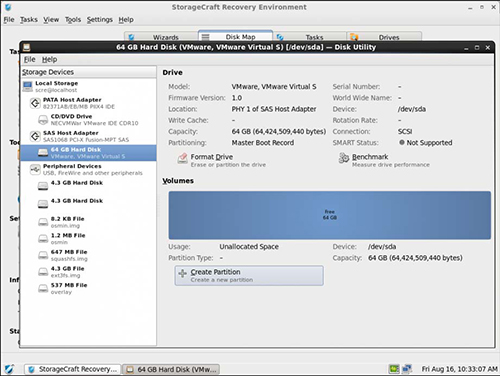
Task: Open the StorageCraft Settings menu
Action: 100,20
